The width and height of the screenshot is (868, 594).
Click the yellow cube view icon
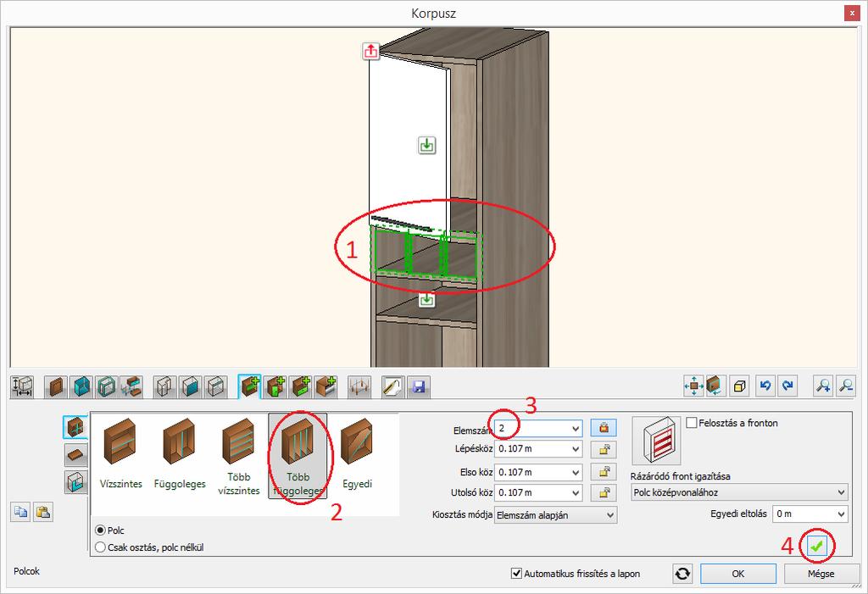tap(739, 386)
